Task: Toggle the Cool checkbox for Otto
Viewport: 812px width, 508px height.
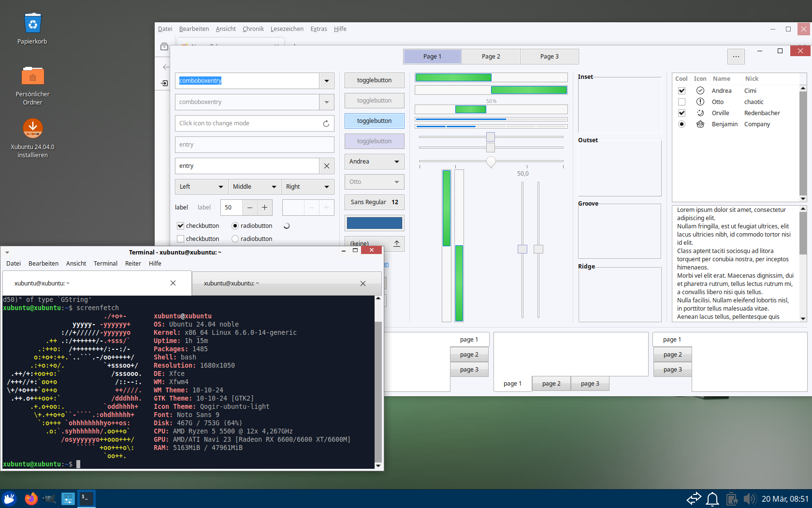Action: click(x=681, y=102)
